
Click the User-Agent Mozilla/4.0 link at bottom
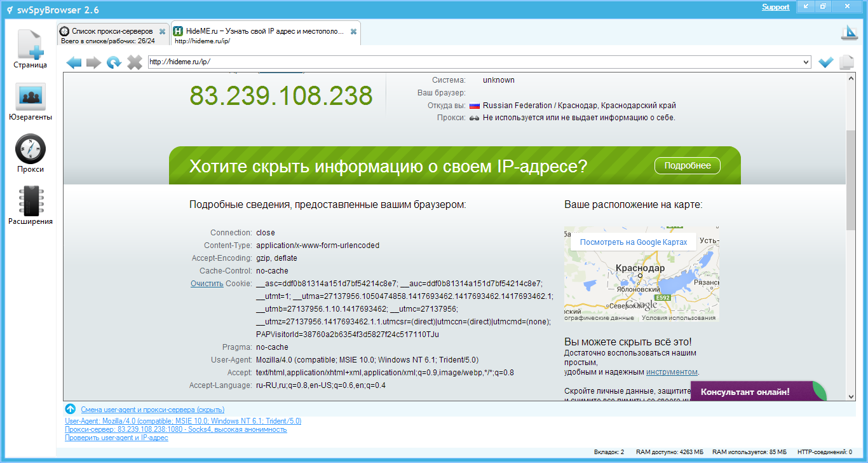pyautogui.click(x=183, y=421)
